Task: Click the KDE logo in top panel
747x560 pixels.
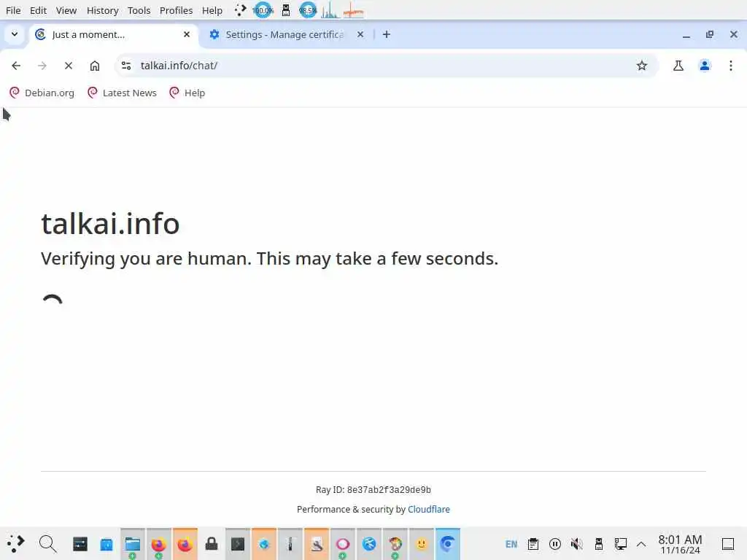Action: 241,10
